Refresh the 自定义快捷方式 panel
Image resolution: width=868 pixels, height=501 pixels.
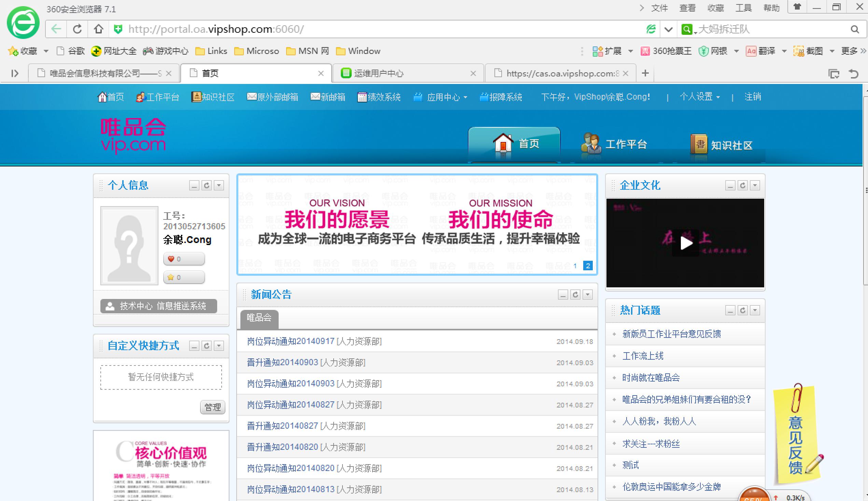207,346
